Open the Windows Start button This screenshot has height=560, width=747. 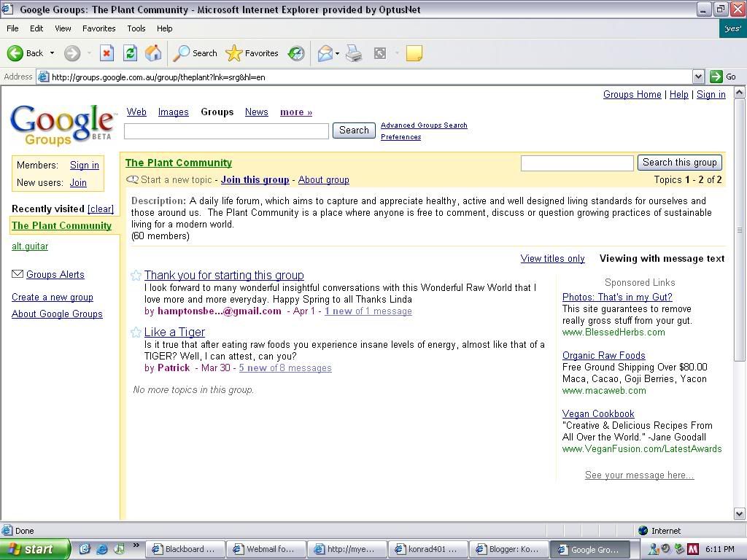(35, 549)
